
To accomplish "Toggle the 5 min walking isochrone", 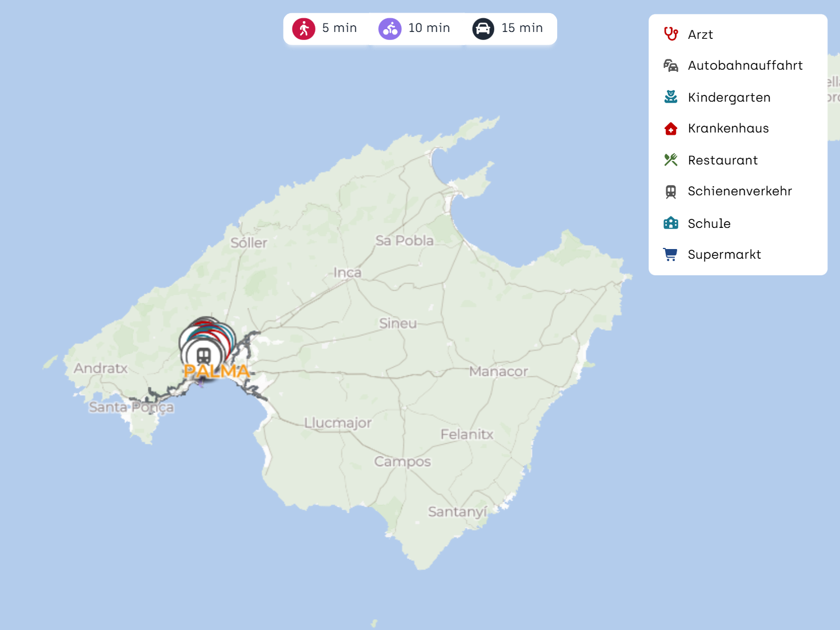I will click(x=339, y=28).
